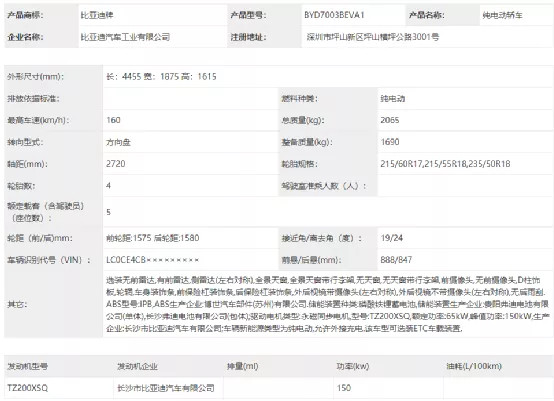
Task: Select fuel type value 纯电动
Action: (x=393, y=99)
